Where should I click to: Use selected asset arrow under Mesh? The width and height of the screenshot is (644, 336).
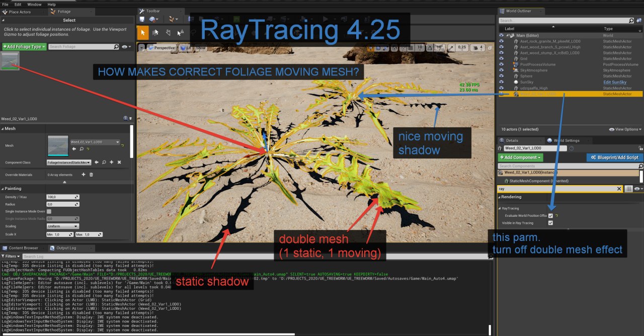point(74,149)
